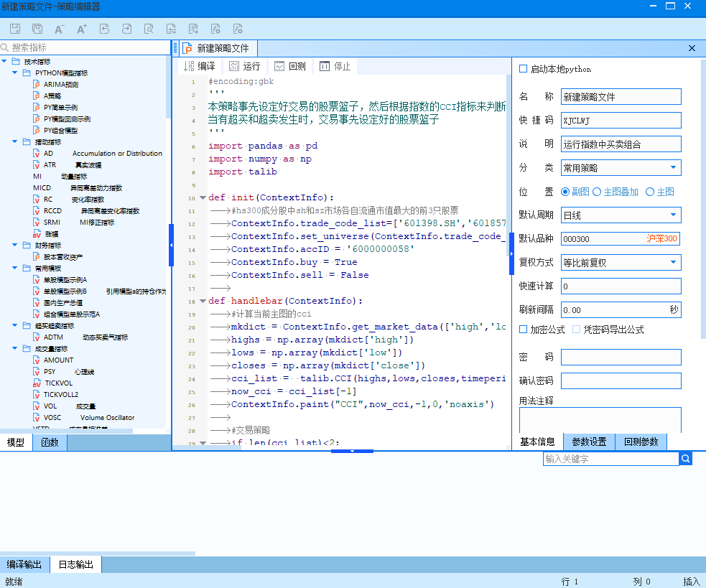Select the 股本营收资产 item
This screenshot has height=588, width=706.
coord(58,256)
